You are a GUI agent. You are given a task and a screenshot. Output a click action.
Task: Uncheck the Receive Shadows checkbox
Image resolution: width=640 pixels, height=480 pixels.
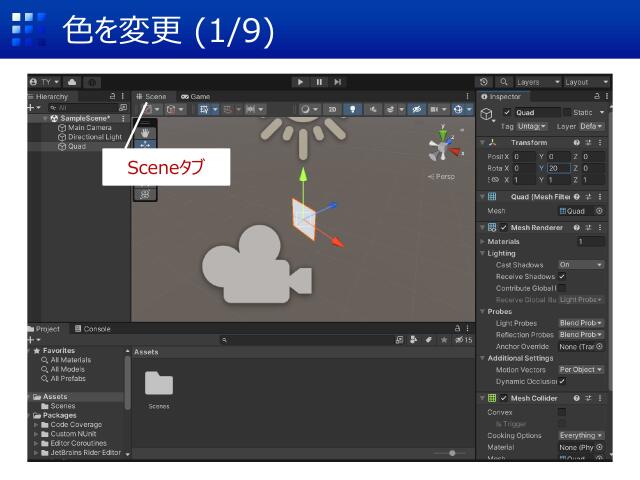(x=562, y=276)
